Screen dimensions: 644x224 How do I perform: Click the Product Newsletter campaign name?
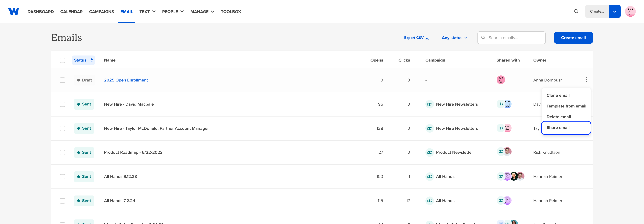pos(454,153)
